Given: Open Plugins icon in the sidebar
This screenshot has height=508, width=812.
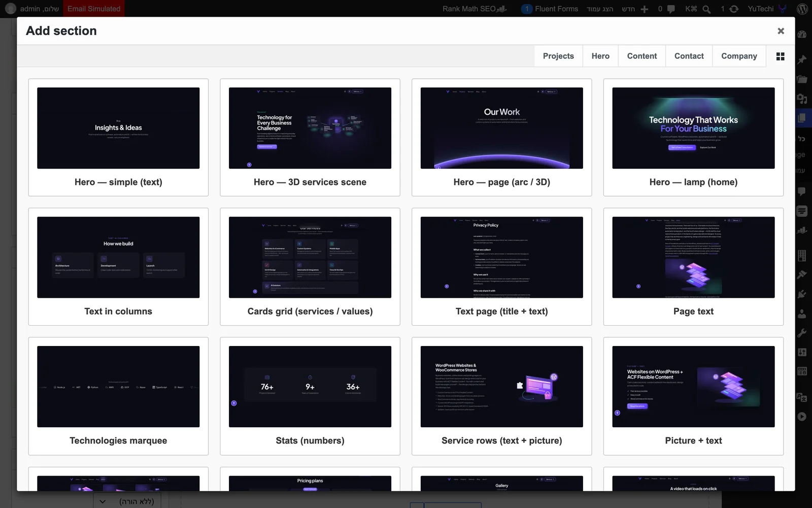Looking at the screenshot, I should click(x=802, y=294).
